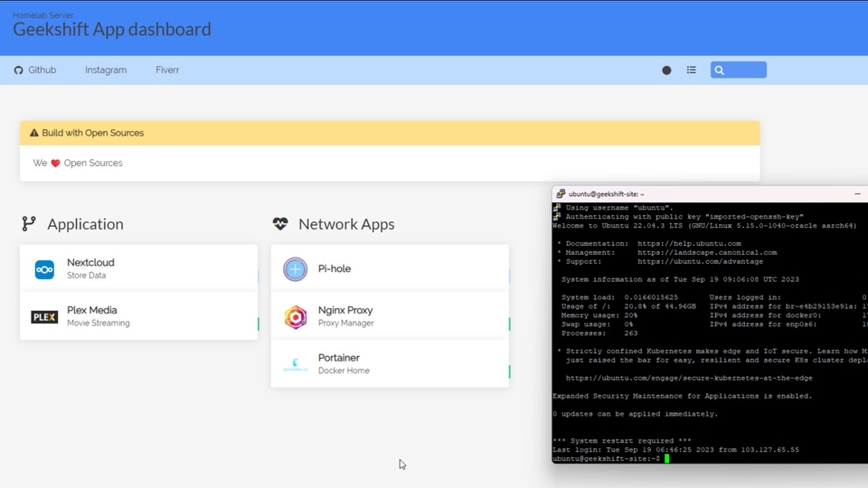
Task: Click the Application section heading
Action: point(85,224)
